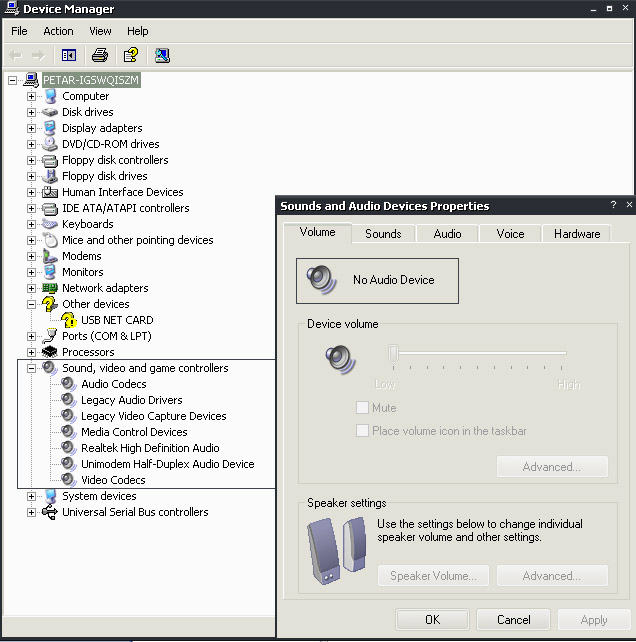This screenshot has width=636, height=642.
Task: Click the Network adapters card icon
Action: click(x=50, y=288)
